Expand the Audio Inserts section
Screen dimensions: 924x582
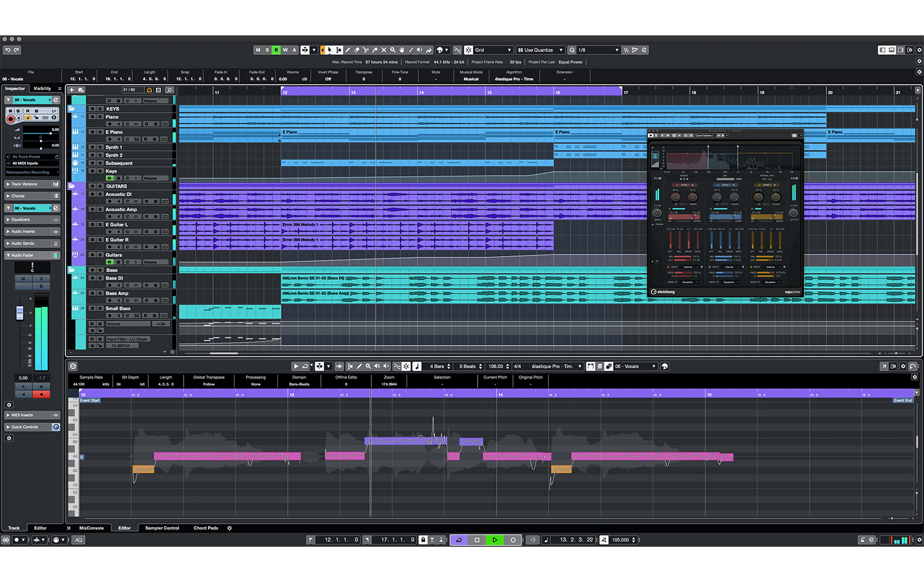coord(33,231)
